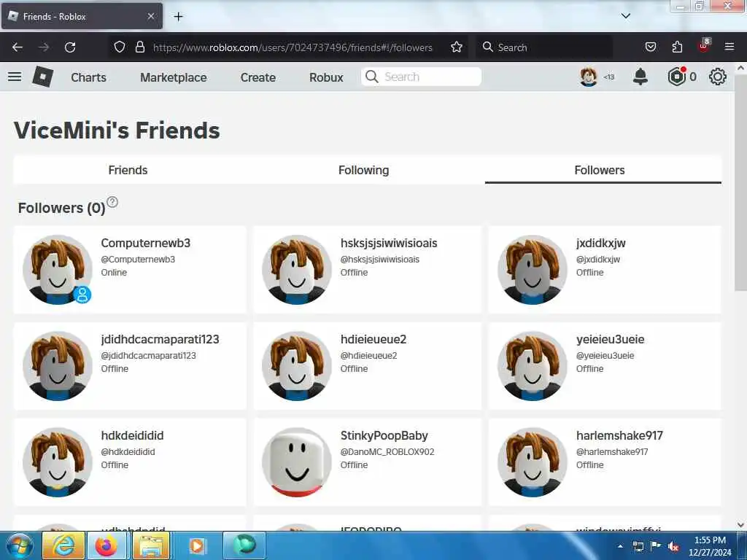Click the Firefox taskbar icon
Image resolution: width=747 pixels, height=560 pixels.
pyautogui.click(x=106, y=545)
